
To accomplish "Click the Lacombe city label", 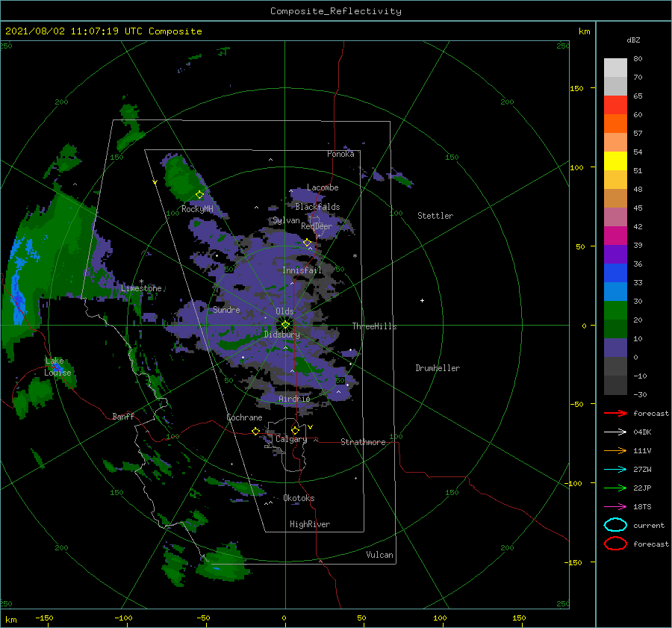I will [323, 187].
